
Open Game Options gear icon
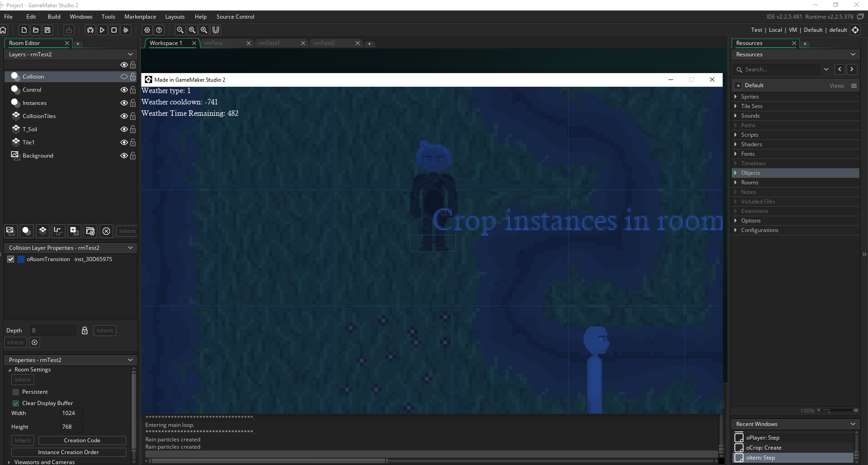[x=147, y=30]
